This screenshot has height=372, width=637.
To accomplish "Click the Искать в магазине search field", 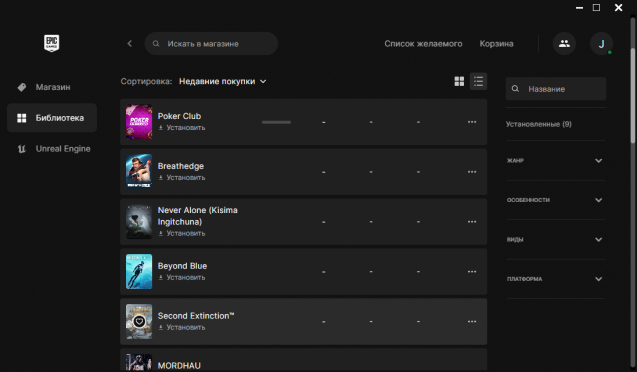I will click(211, 43).
